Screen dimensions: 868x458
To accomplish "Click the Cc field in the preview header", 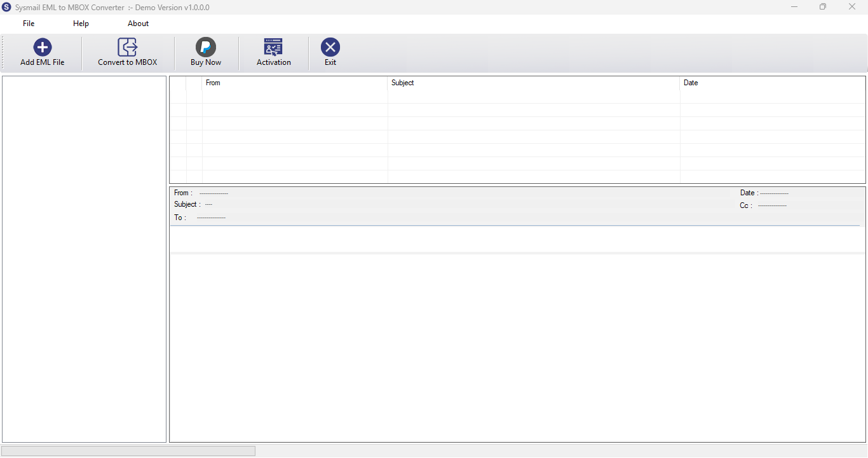I will [763, 205].
